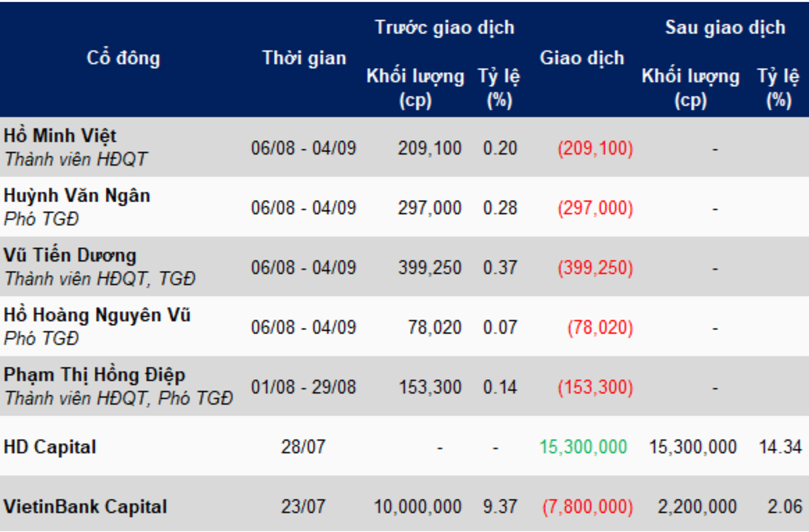This screenshot has height=532, width=809.
Task: Click the 'Thời gian' column header
Action: [x=304, y=58]
